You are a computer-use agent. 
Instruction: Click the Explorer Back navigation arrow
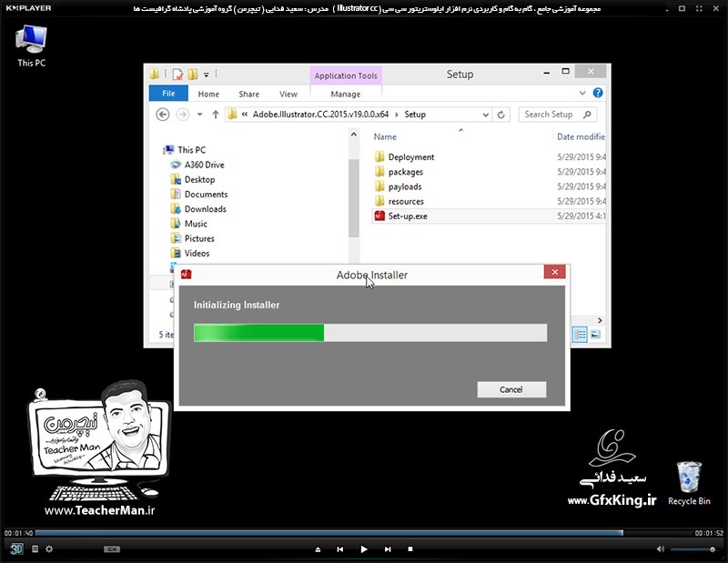[163, 115]
